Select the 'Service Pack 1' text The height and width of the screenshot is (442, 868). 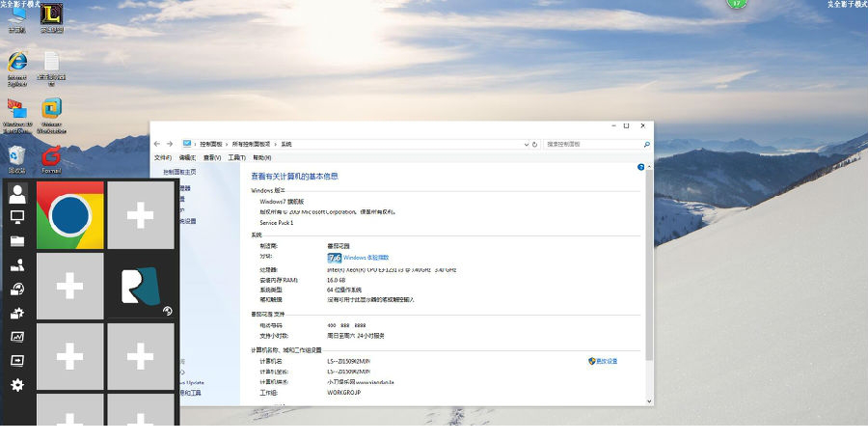(276, 223)
